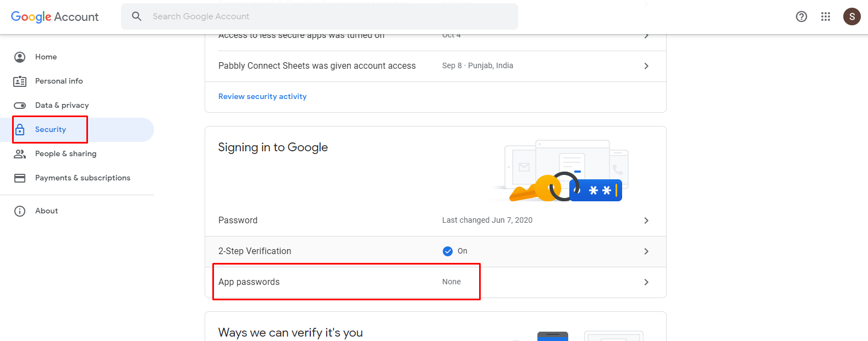Open App passwords row chevron

click(646, 282)
